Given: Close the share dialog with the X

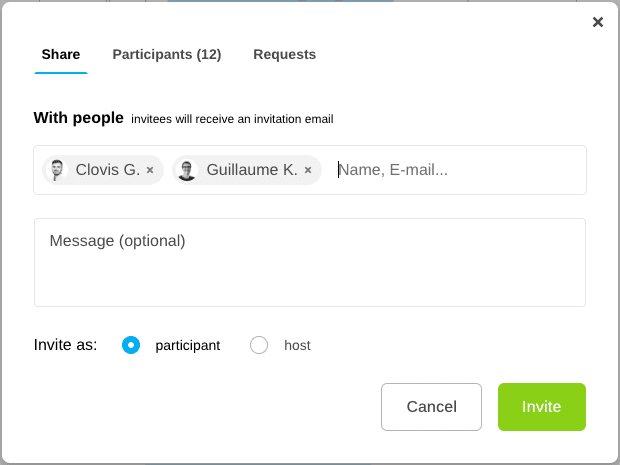Looking at the screenshot, I should point(598,22).
